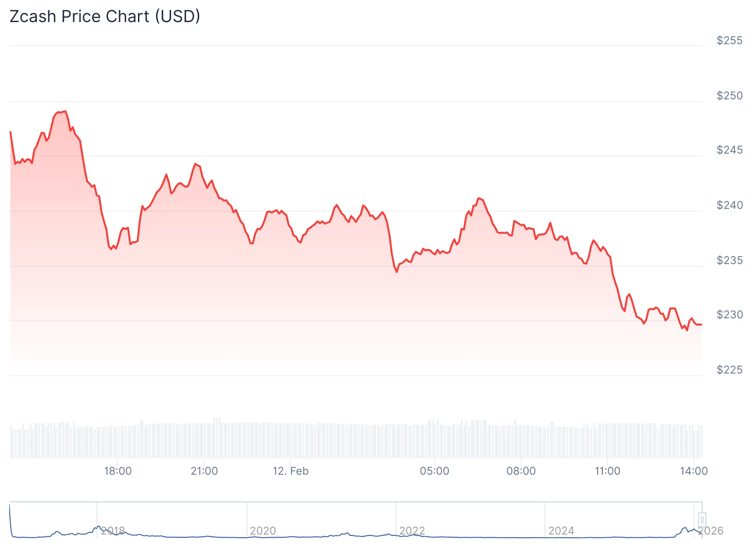The height and width of the screenshot is (552, 756).
Task: Click the $240 price axis label
Action: click(x=729, y=205)
